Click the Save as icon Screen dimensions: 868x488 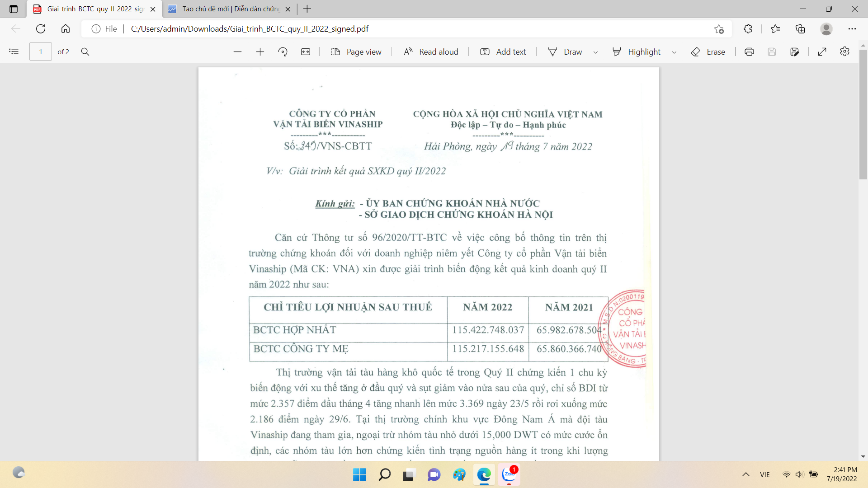pyautogui.click(x=794, y=52)
